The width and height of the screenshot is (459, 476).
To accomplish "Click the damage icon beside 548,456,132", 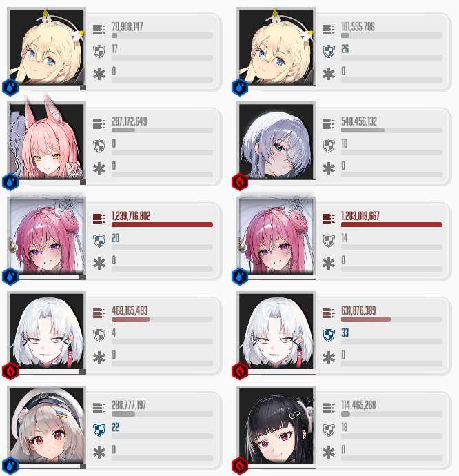I will pos(328,124).
